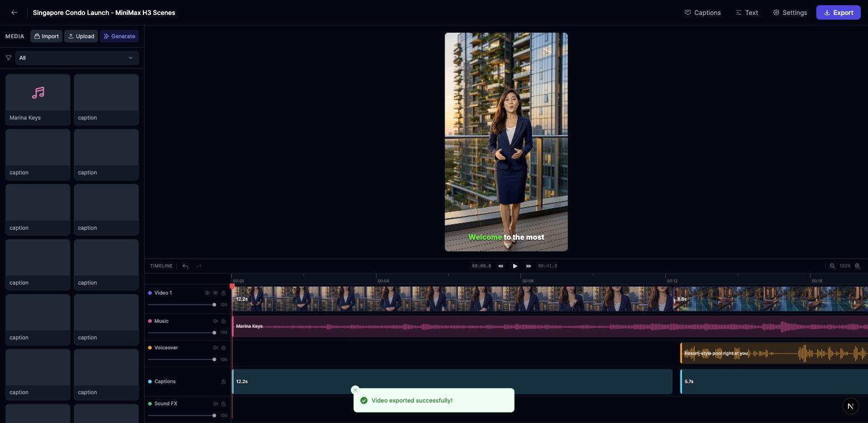Image resolution: width=868 pixels, height=423 pixels.
Task: Click the 100% zoom level readout
Action: [845, 266]
